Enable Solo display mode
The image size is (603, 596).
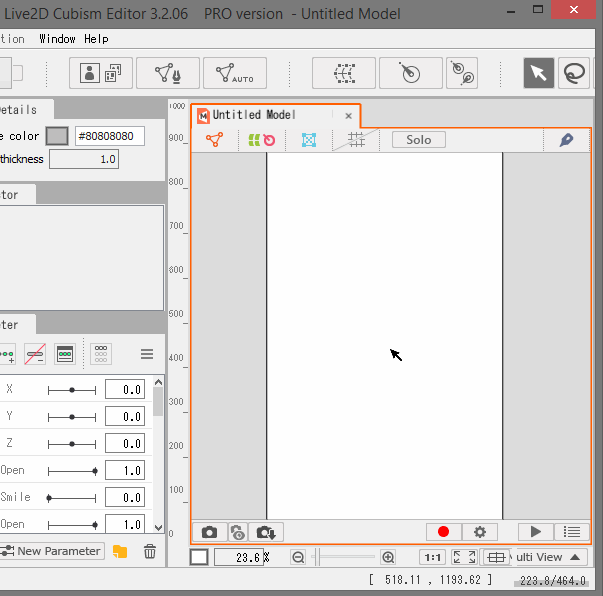(x=419, y=140)
